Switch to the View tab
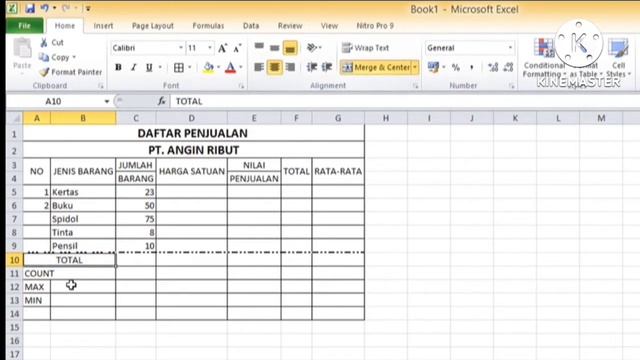The width and height of the screenshot is (640, 360). point(329,26)
